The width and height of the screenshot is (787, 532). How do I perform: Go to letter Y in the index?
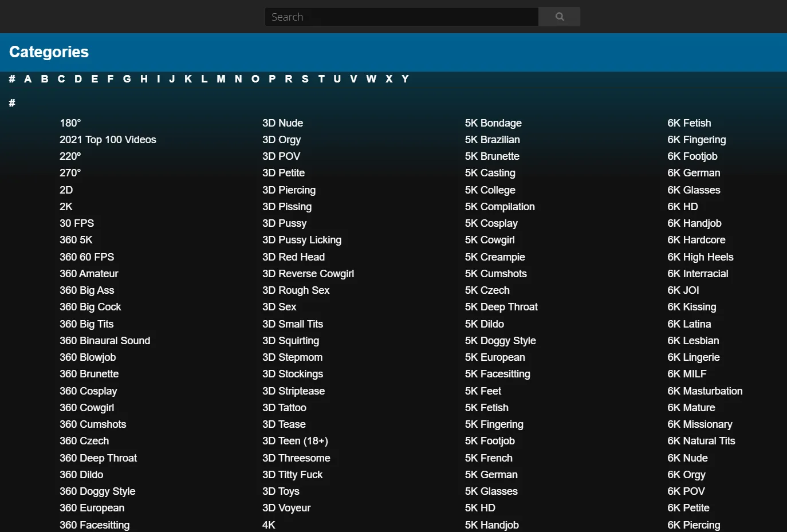[x=405, y=79]
